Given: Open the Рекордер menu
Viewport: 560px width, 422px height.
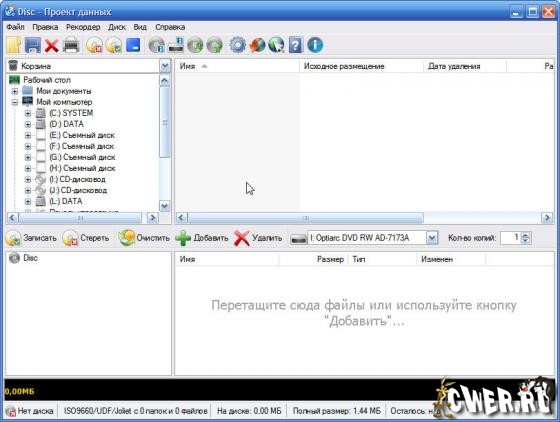Looking at the screenshot, I should [x=83, y=27].
